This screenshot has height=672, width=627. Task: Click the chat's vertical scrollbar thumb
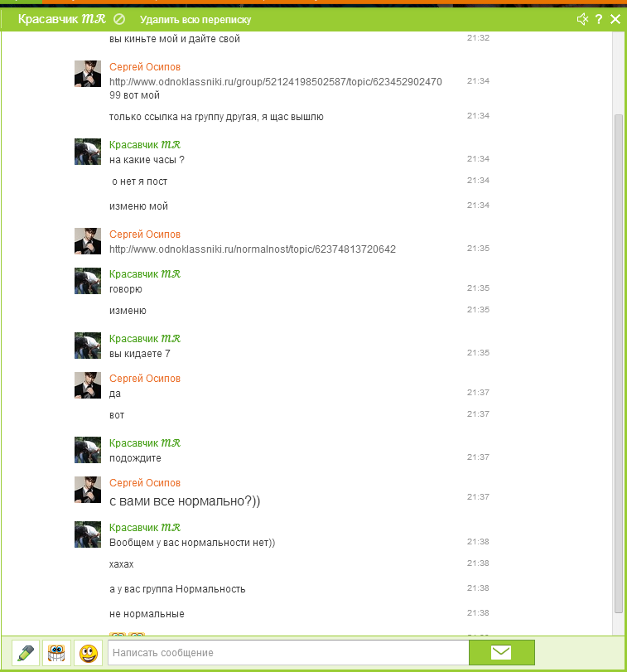(619, 364)
